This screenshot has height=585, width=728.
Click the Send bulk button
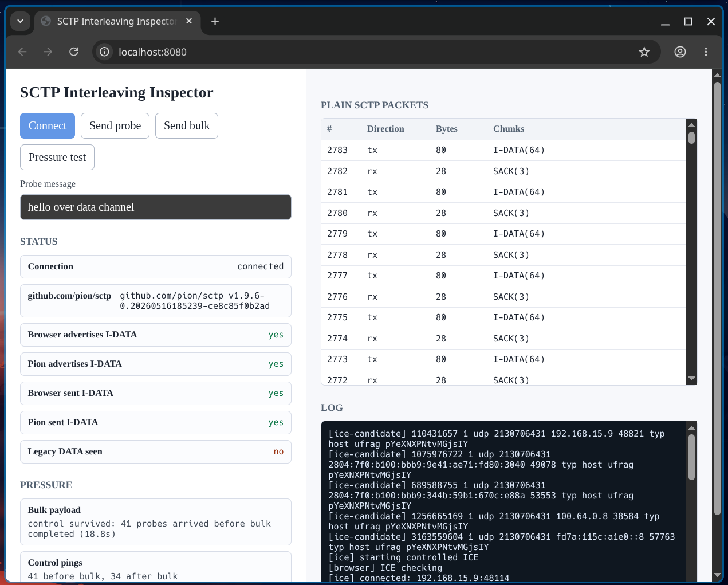(187, 125)
